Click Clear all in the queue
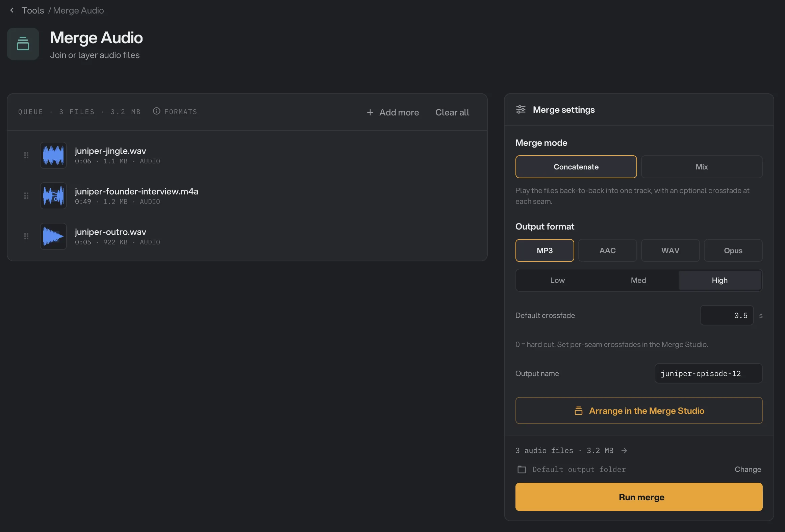 point(452,112)
